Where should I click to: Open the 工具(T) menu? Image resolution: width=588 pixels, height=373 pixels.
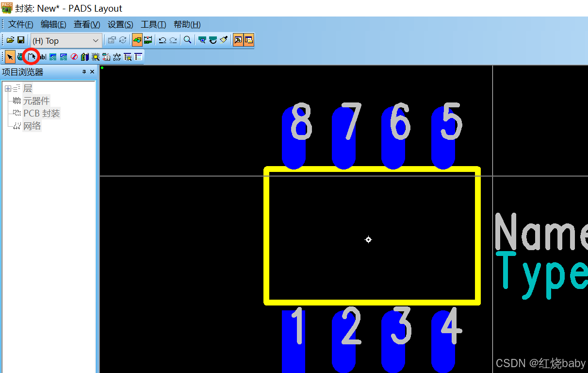click(153, 24)
